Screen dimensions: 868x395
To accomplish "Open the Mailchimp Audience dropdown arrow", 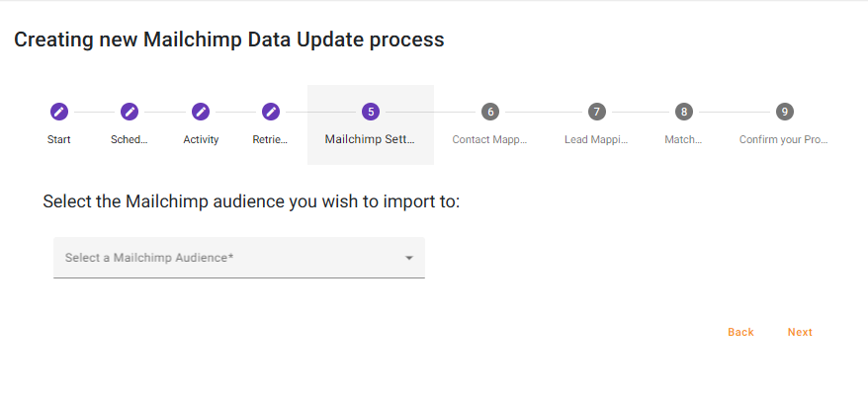I will click(x=408, y=259).
